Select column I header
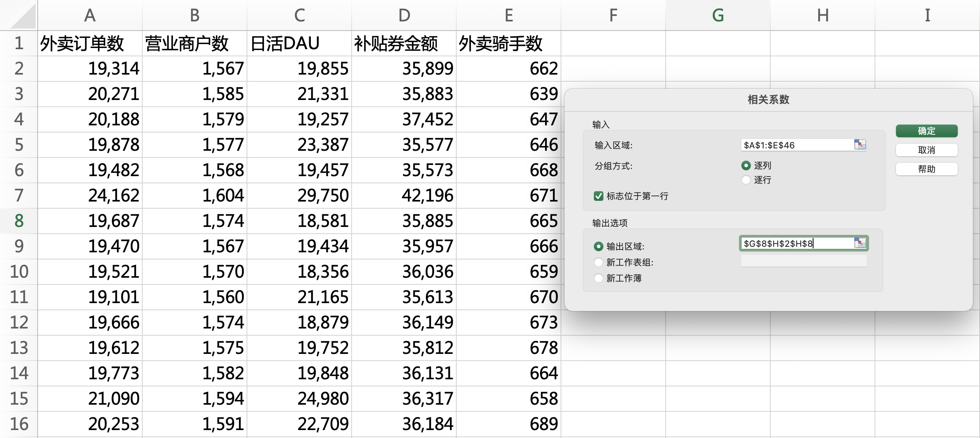Viewport: 980px width, 438px height. pos(927,15)
